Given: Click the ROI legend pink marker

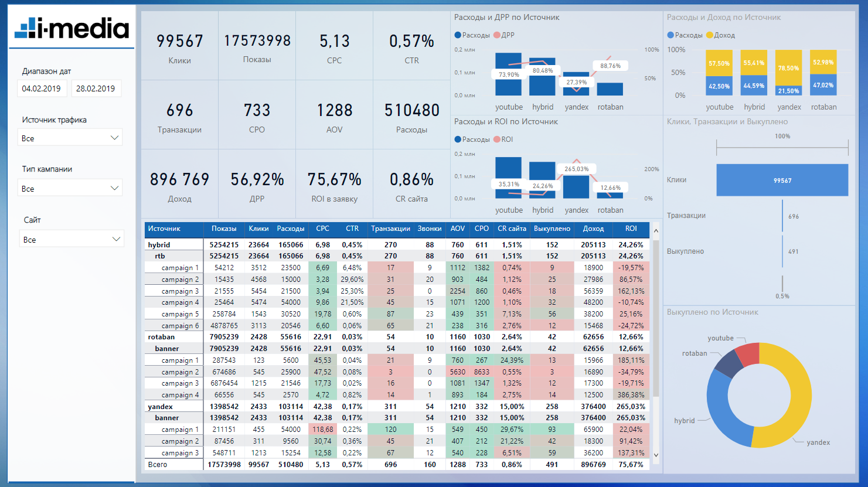Looking at the screenshot, I should 497,139.
